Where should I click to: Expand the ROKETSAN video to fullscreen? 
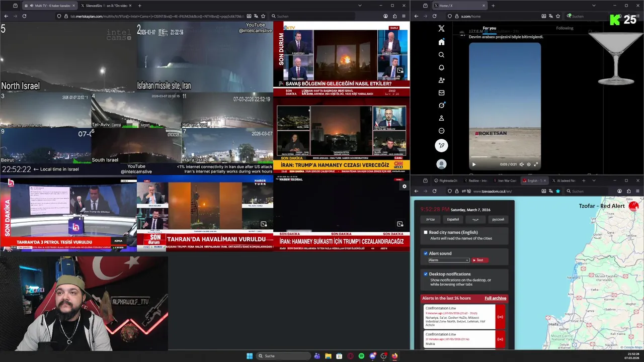click(x=536, y=164)
